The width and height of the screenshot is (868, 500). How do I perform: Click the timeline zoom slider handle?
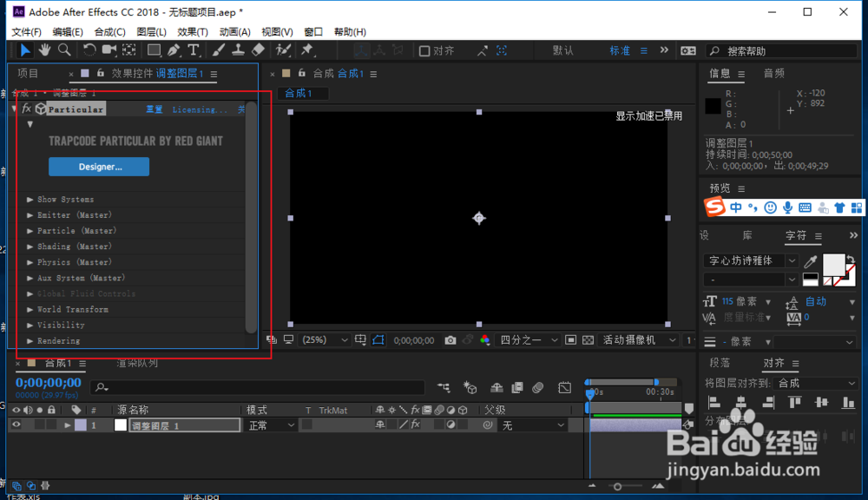617,487
